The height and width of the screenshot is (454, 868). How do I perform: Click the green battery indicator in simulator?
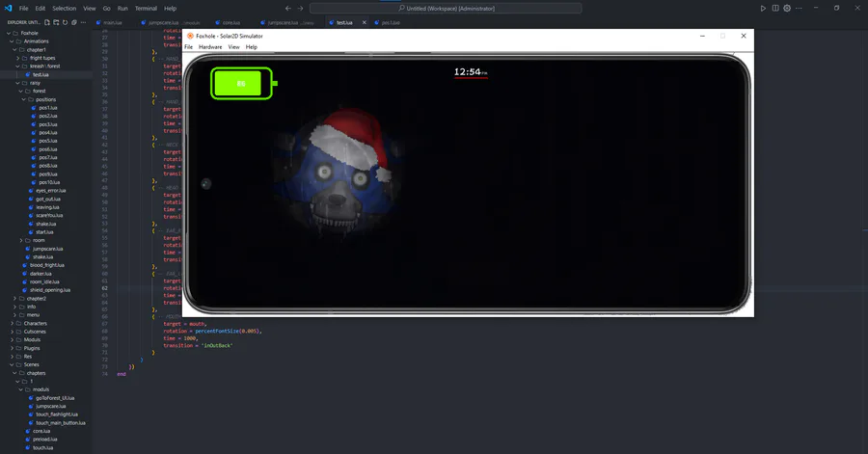pyautogui.click(x=244, y=84)
